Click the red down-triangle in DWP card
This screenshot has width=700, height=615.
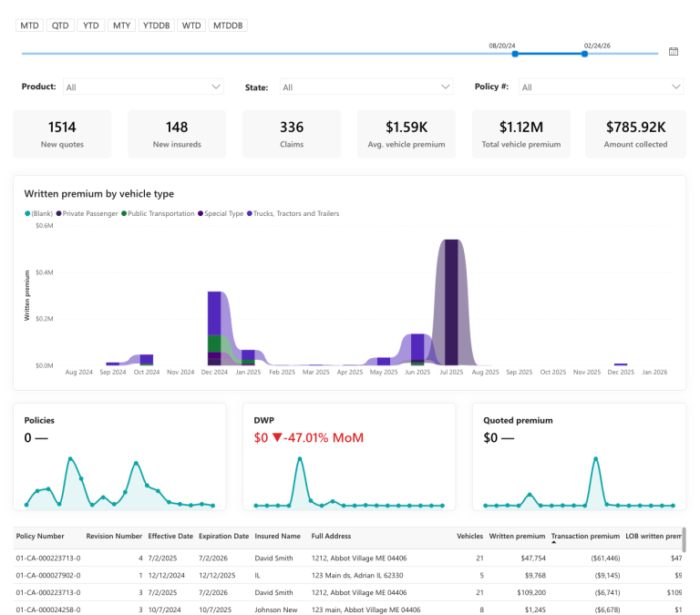(277, 437)
